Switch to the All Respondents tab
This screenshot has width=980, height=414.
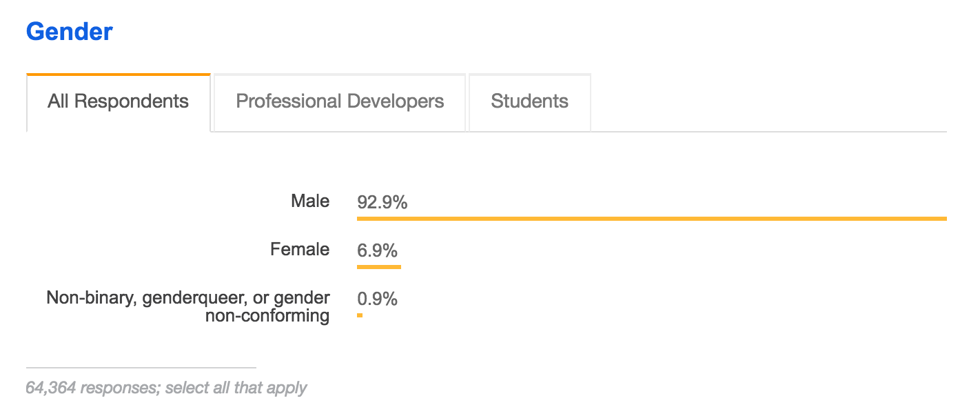118,102
